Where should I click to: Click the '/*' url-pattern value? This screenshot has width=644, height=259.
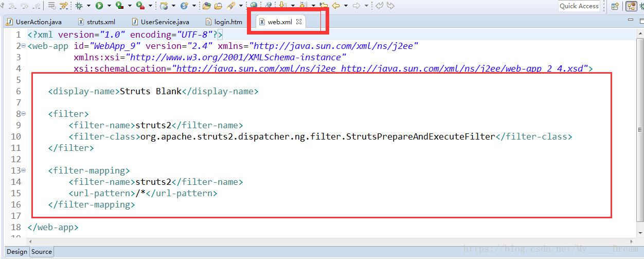coord(140,193)
